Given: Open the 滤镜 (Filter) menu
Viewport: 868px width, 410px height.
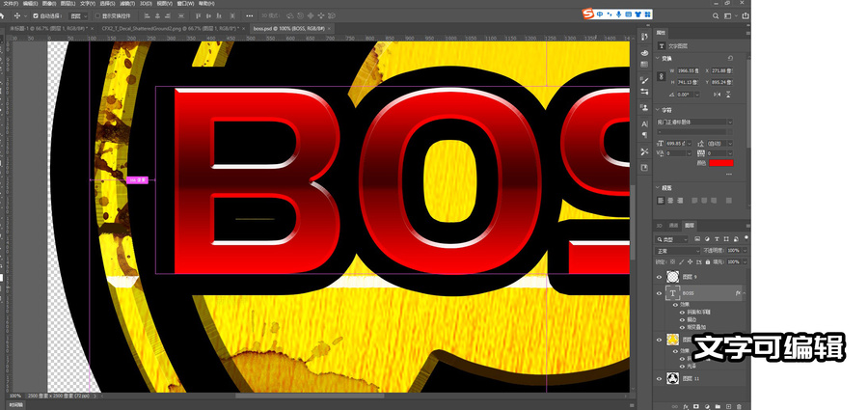Looking at the screenshot, I should (x=128, y=3).
